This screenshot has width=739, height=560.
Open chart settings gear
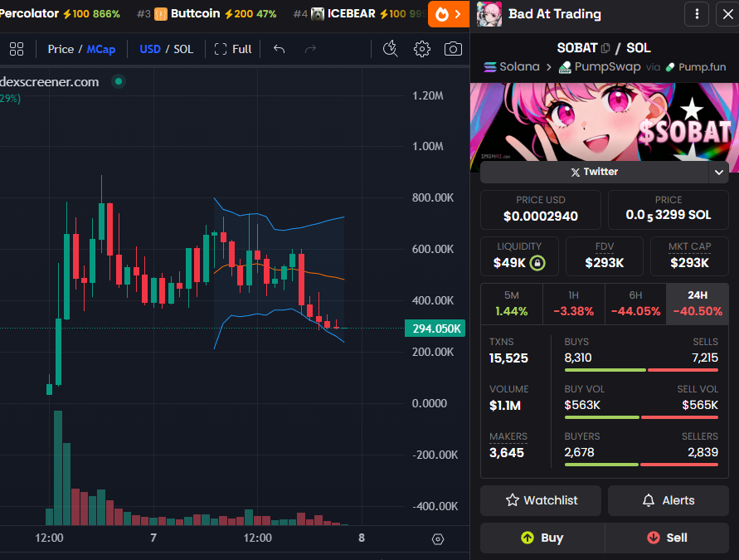click(x=422, y=49)
